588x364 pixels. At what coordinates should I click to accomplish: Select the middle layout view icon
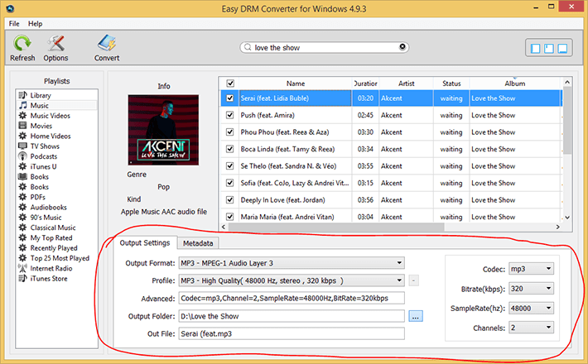click(x=548, y=48)
